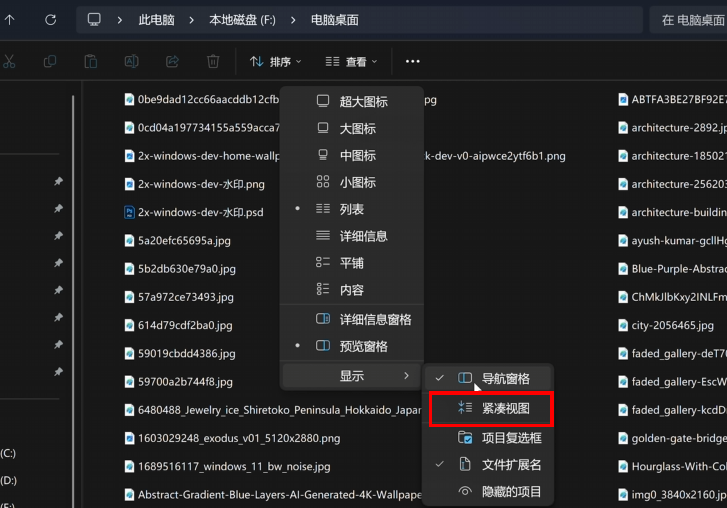Select 列表 view option
Viewport: 727px width, 508px height.
(x=352, y=209)
